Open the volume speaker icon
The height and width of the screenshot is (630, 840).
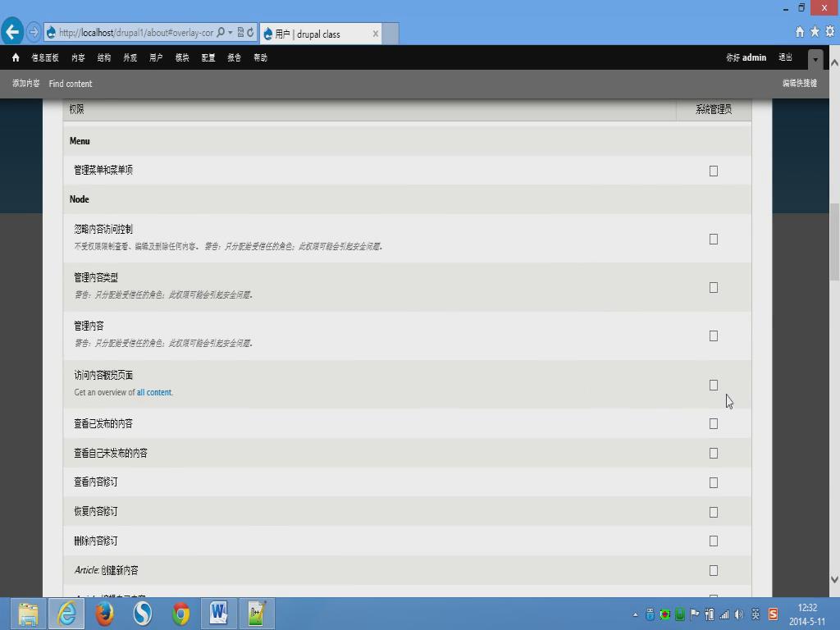pyautogui.click(x=739, y=614)
